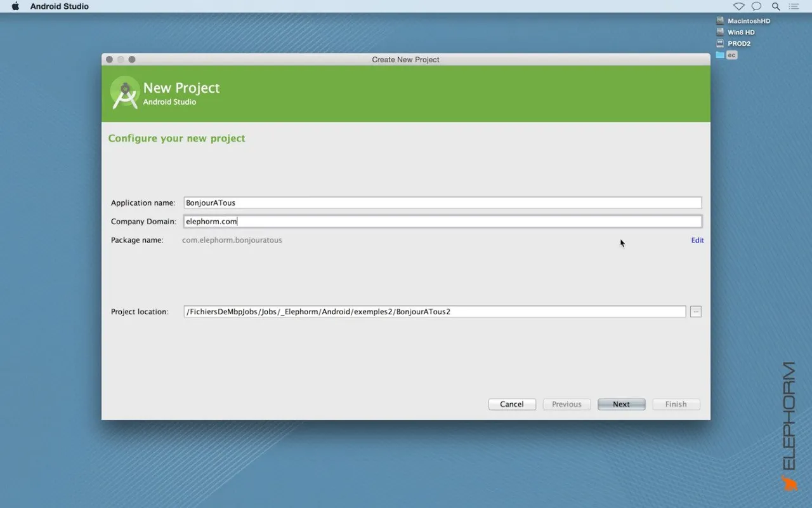
Task: Click the Project location label
Action: (140, 312)
